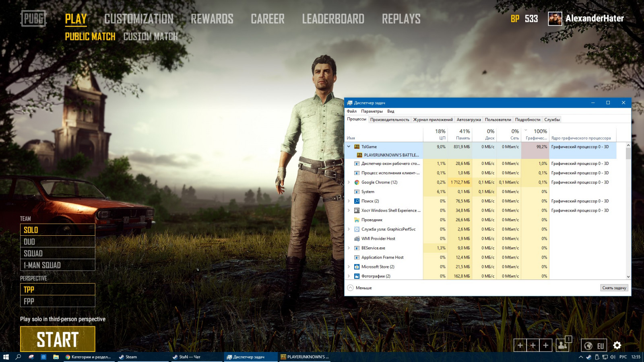Click the Поиск process magnifier icon
644x362 pixels.
pos(357,201)
